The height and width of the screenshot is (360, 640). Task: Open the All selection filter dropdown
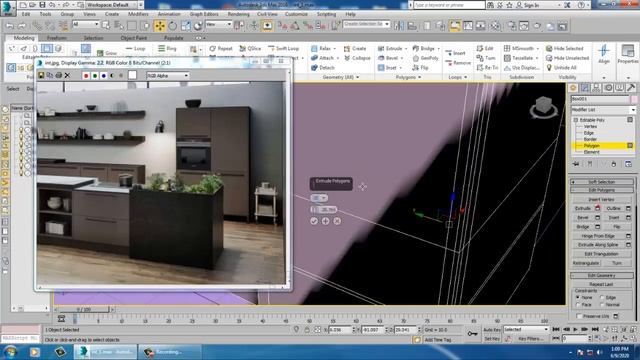[85, 24]
